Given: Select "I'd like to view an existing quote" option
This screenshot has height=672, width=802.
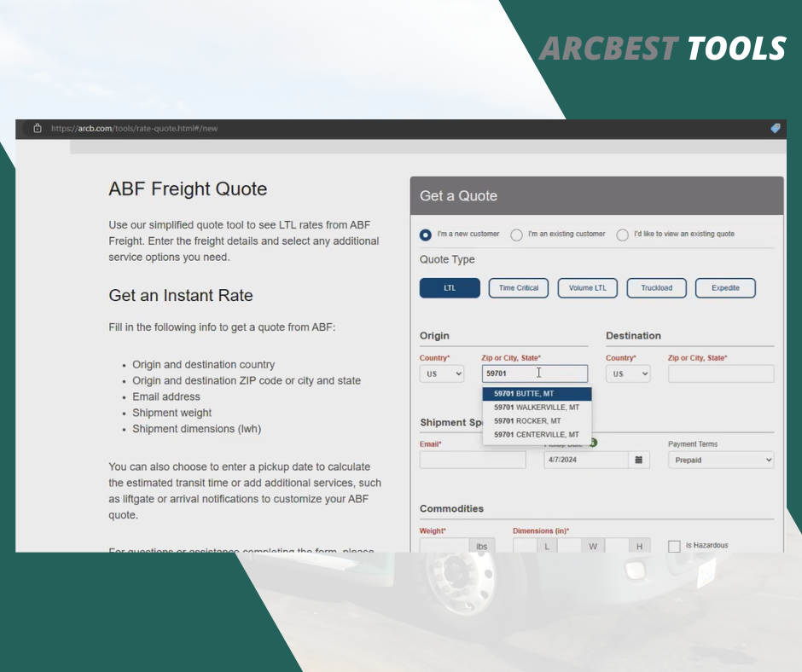Looking at the screenshot, I should [x=623, y=235].
